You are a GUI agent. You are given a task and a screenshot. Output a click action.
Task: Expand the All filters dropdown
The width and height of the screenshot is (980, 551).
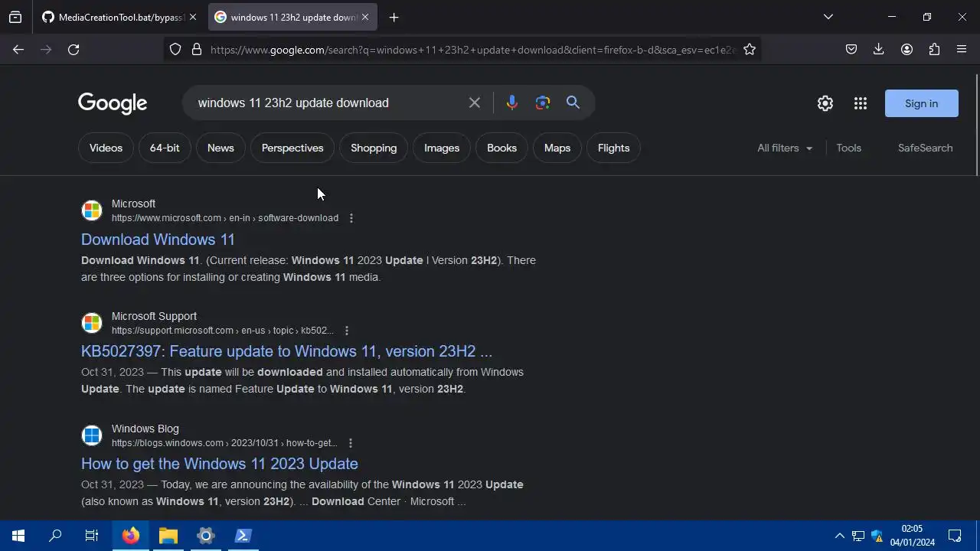pos(786,148)
